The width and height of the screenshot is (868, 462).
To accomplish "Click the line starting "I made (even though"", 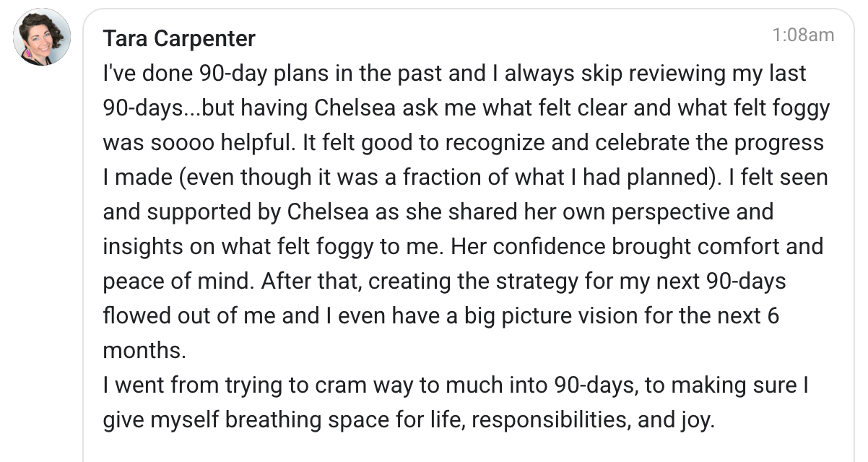I will coord(465,177).
